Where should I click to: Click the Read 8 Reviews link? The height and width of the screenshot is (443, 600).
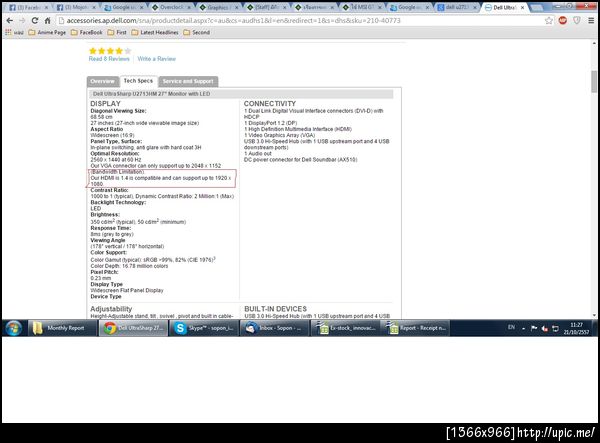[109, 59]
